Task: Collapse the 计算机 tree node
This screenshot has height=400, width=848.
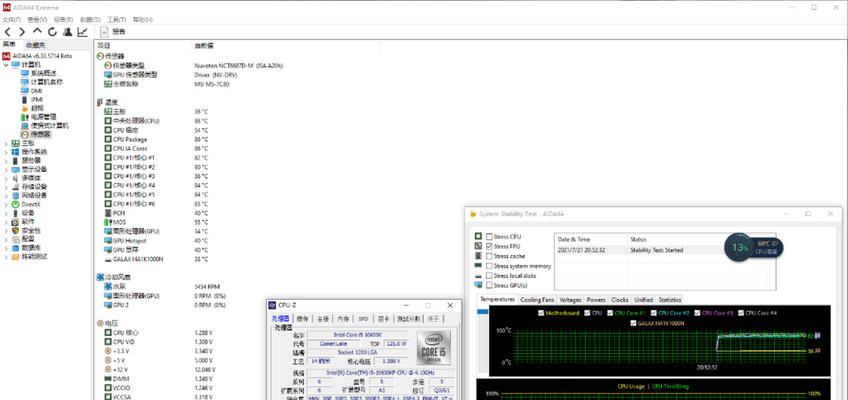Action: tap(6, 65)
